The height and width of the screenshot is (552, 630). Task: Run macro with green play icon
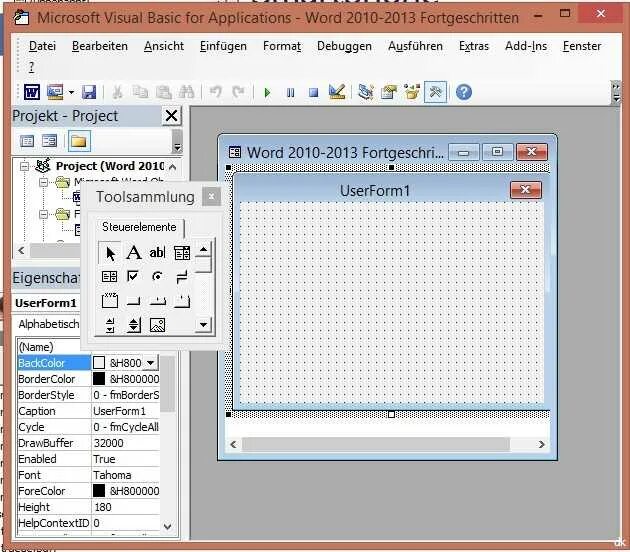[x=267, y=93]
